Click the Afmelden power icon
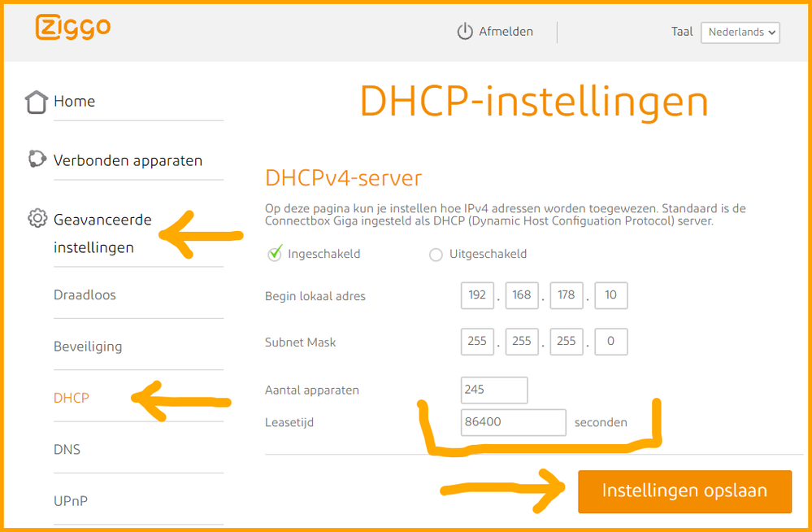This screenshot has width=812, height=532. 465,32
